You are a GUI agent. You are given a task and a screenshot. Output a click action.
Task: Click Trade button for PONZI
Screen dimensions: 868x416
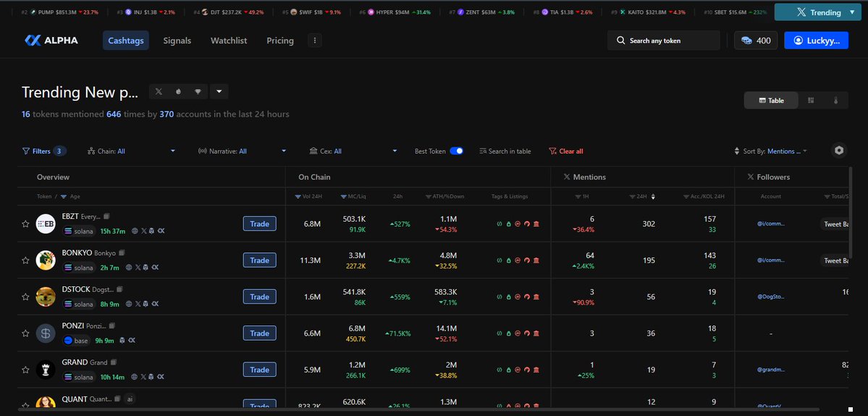coord(259,333)
